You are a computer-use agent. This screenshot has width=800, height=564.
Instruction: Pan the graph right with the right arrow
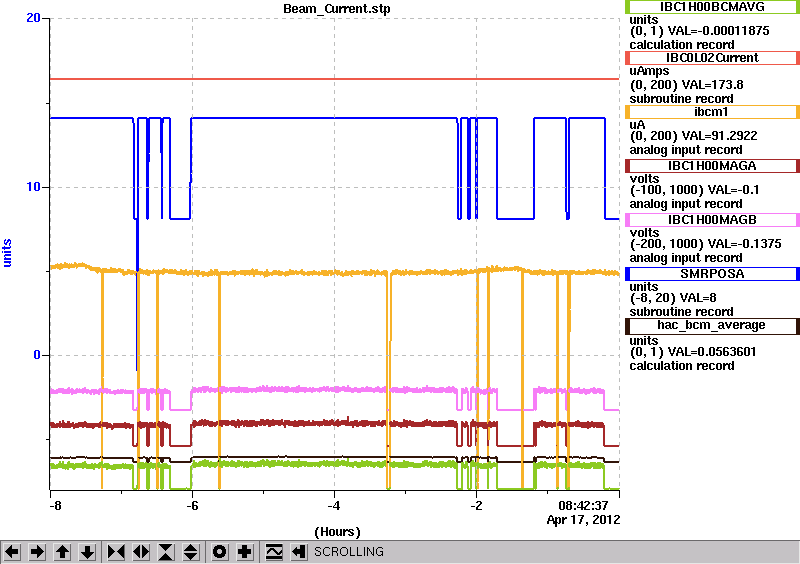pos(37,552)
